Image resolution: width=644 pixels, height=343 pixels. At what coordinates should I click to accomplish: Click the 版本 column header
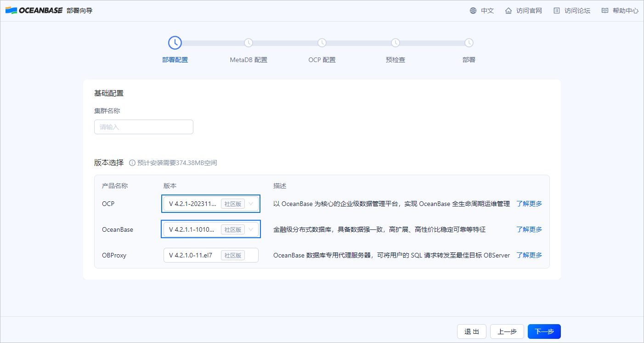point(170,186)
